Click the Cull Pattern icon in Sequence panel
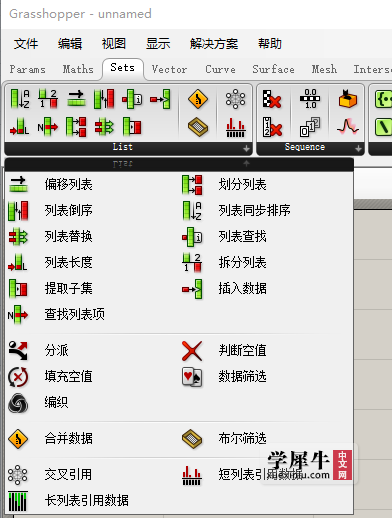392x518 pixels. [272, 99]
